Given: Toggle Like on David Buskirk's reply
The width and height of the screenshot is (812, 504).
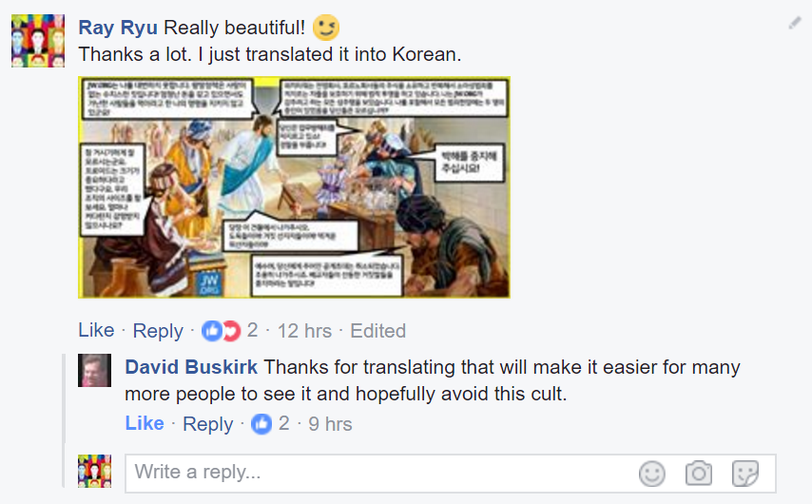Looking at the screenshot, I should [145, 423].
